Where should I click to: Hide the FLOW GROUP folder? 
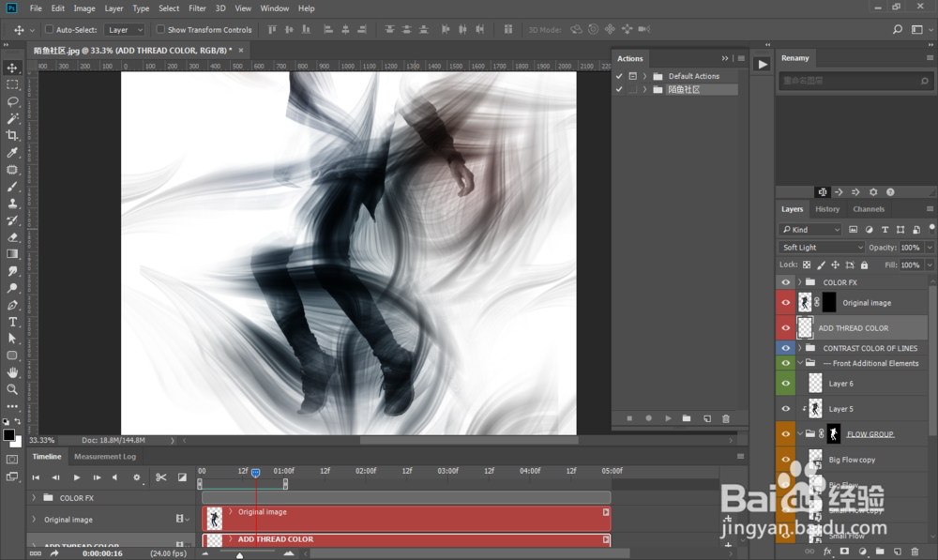[785, 434]
